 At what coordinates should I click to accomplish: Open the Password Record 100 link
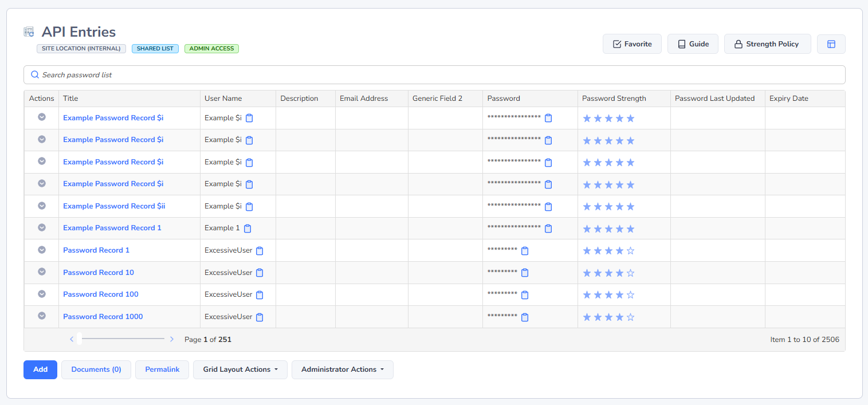(101, 294)
